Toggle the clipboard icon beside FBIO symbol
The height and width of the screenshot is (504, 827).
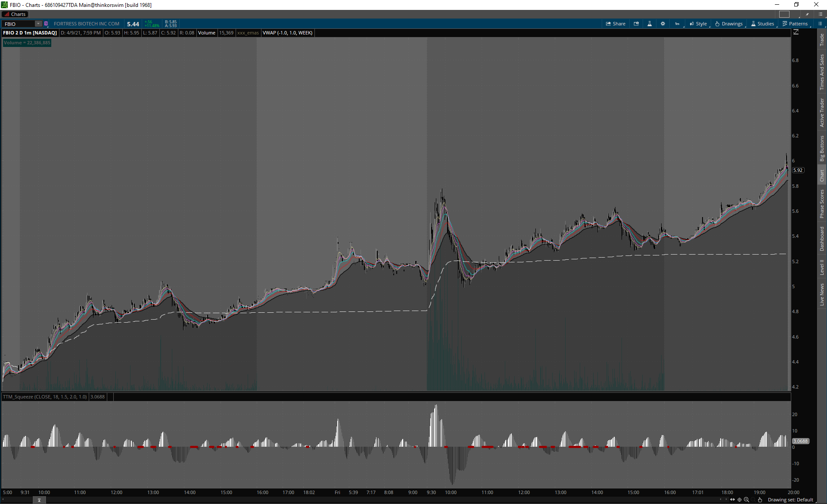click(x=46, y=24)
